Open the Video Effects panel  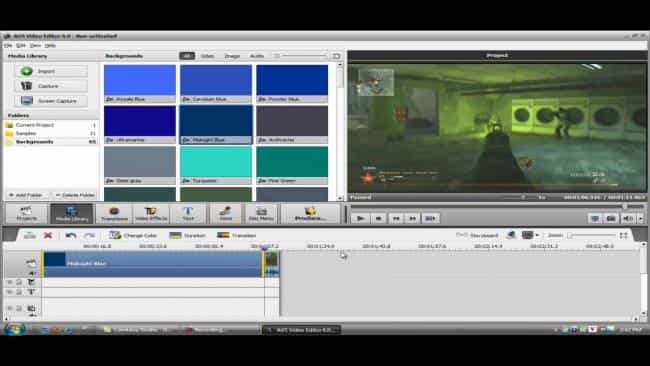[x=151, y=214]
